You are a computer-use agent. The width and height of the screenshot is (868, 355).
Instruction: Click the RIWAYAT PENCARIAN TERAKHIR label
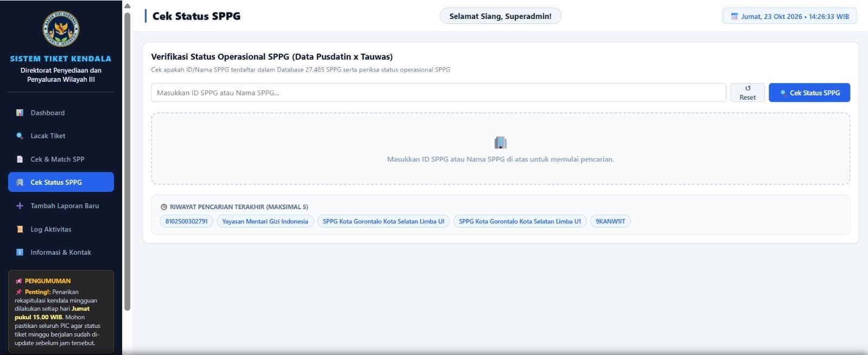(x=239, y=207)
